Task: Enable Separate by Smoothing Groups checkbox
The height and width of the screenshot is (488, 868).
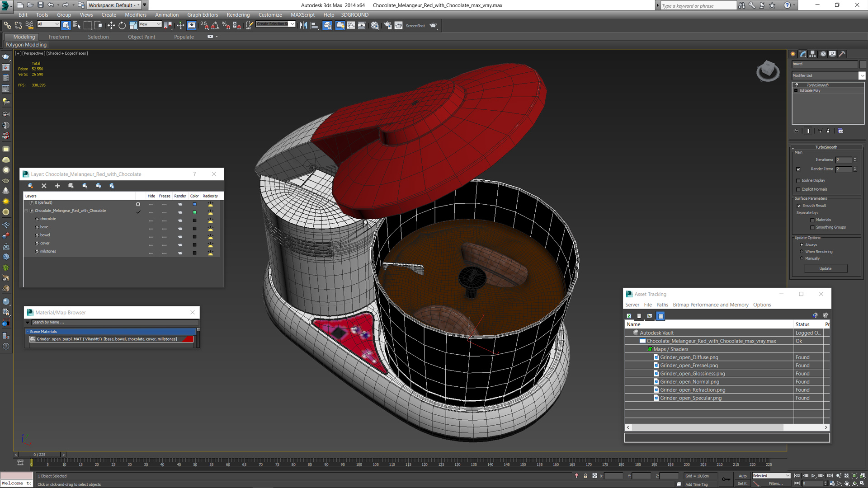Action: (812, 228)
